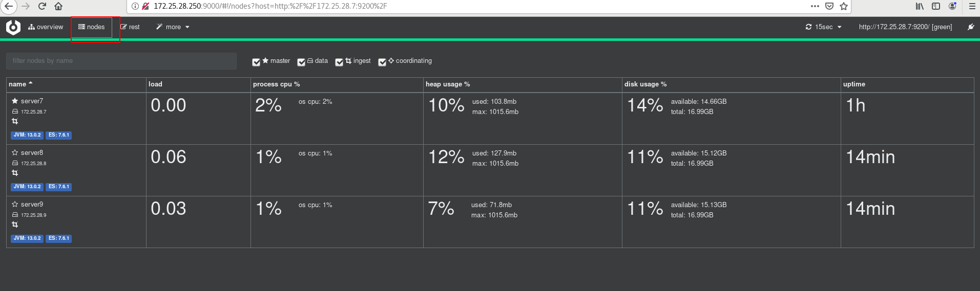Image resolution: width=980 pixels, height=291 pixels.
Task: Click the data disk icon beside 172.25.28.8
Action: pyautogui.click(x=15, y=163)
